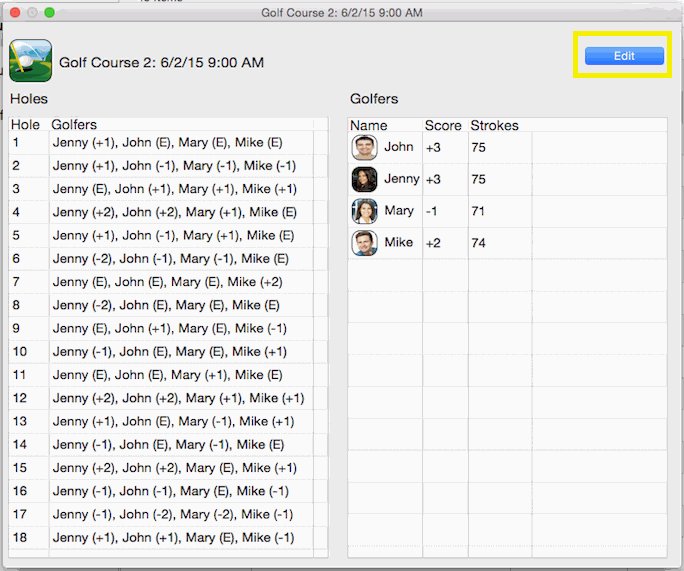Select hole 4 golfers entry
The height and width of the screenshot is (571, 684).
(x=174, y=212)
